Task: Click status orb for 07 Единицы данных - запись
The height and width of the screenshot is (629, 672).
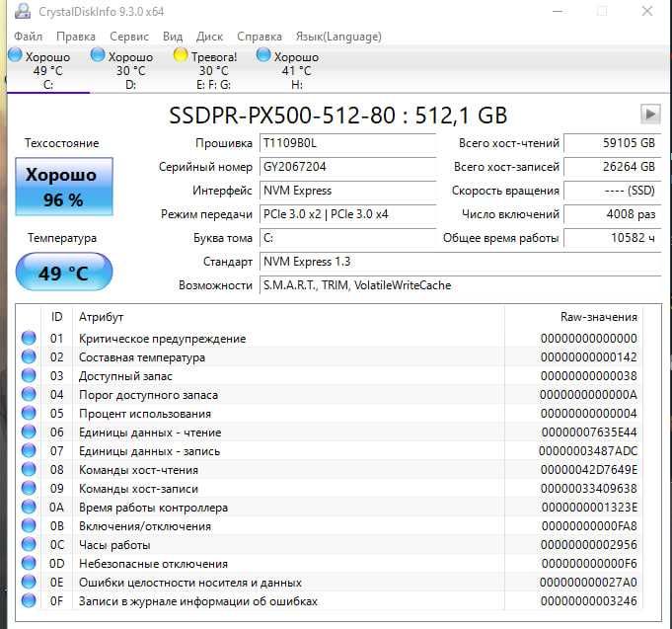Action: click(29, 450)
